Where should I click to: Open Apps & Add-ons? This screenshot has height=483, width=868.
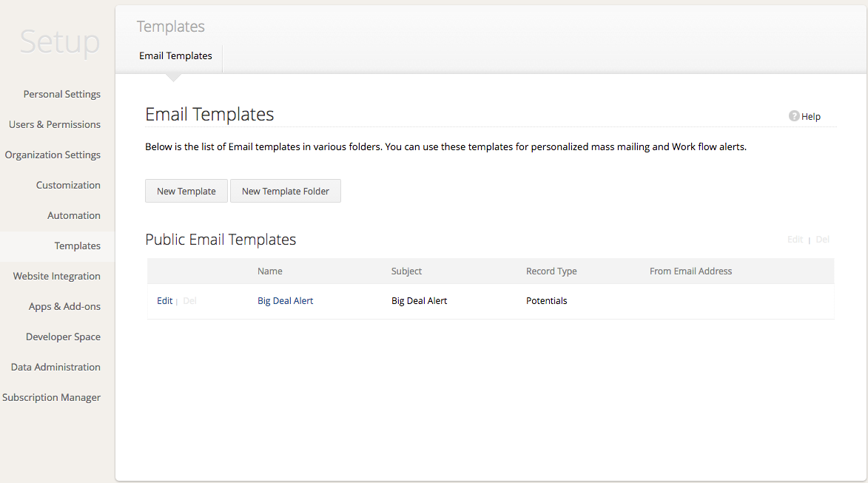(64, 306)
